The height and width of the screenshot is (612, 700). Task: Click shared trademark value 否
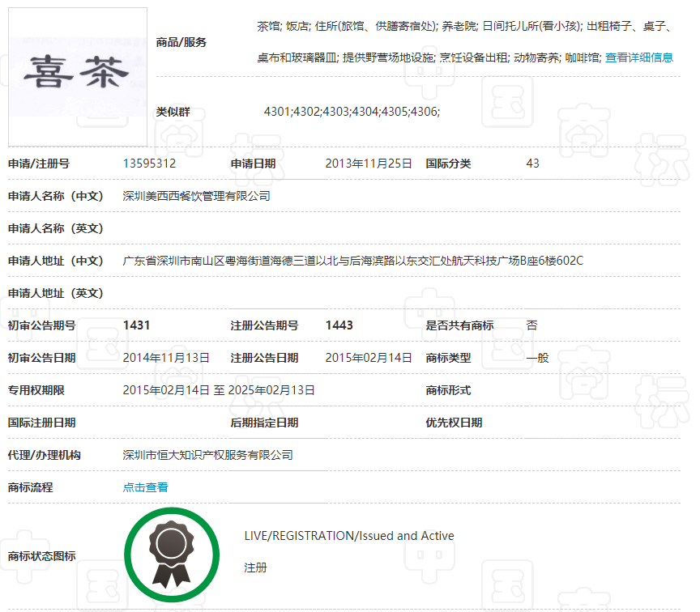tap(531, 325)
